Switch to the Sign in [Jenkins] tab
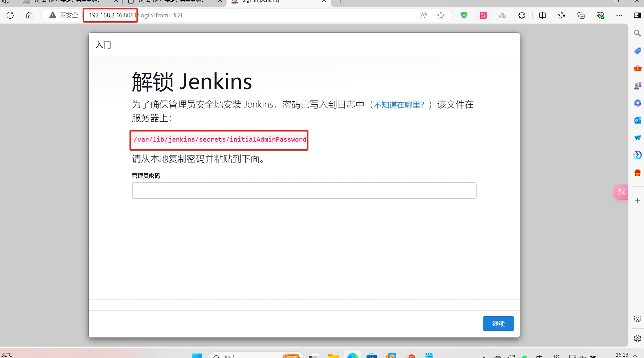This screenshot has width=644, height=358. (x=278, y=2)
